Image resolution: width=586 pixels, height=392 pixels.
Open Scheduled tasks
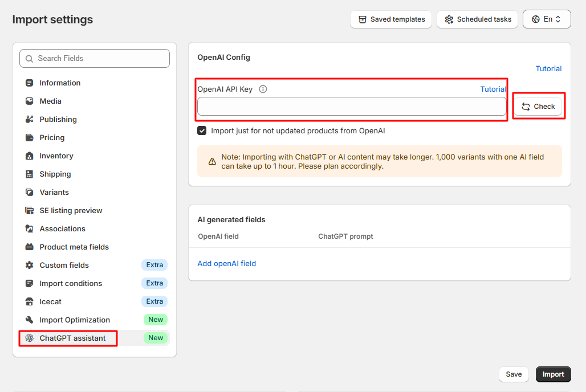tap(477, 19)
